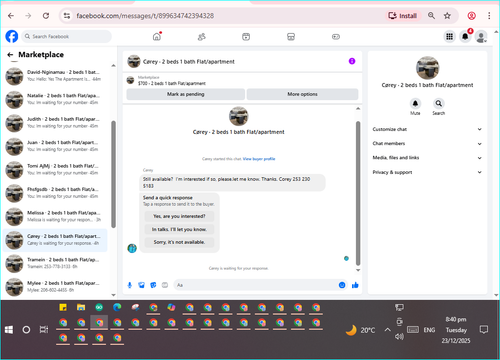Open the $700 listing thumbnail in chat header

click(130, 80)
